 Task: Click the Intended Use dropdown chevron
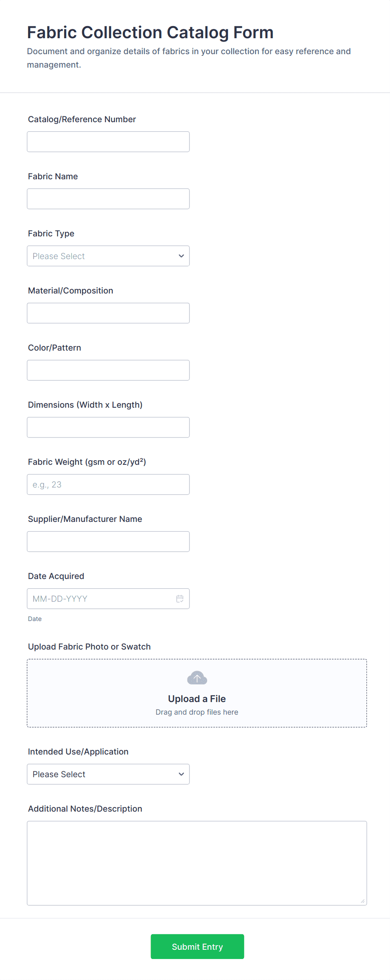click(181, 774)
